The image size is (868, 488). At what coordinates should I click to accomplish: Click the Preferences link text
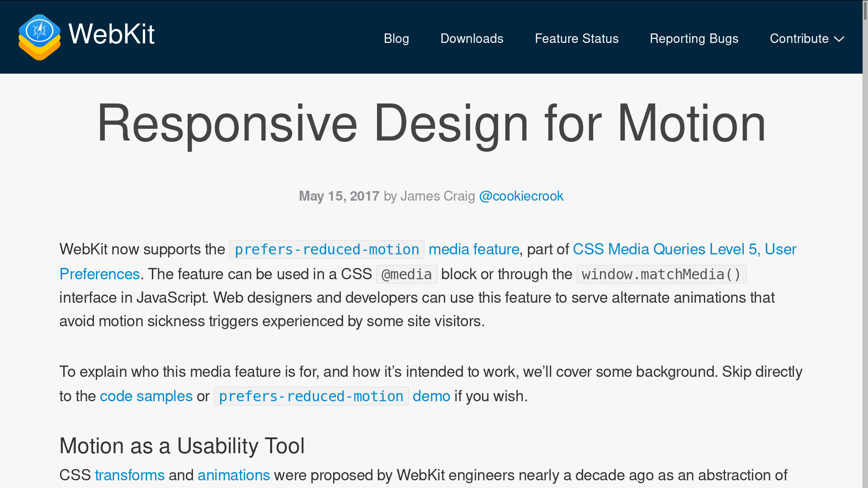[99, 274]
